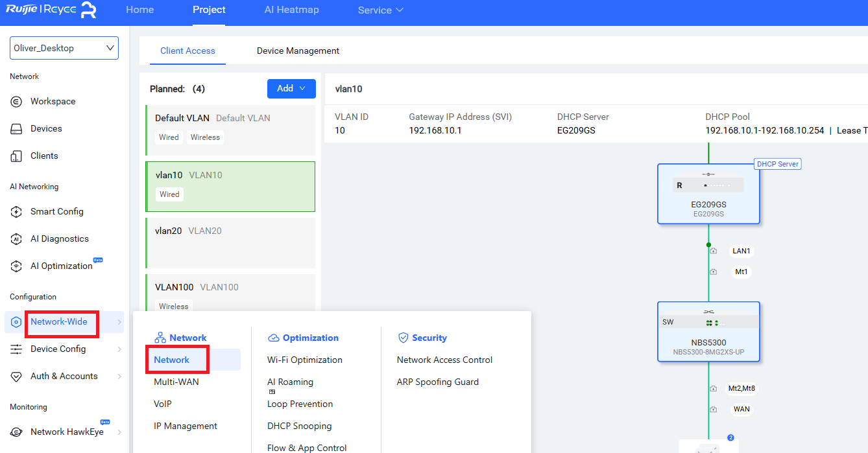Screen dimensions: 868x453
Task: Open Network Access Control entry
Action: pos(444,360)
